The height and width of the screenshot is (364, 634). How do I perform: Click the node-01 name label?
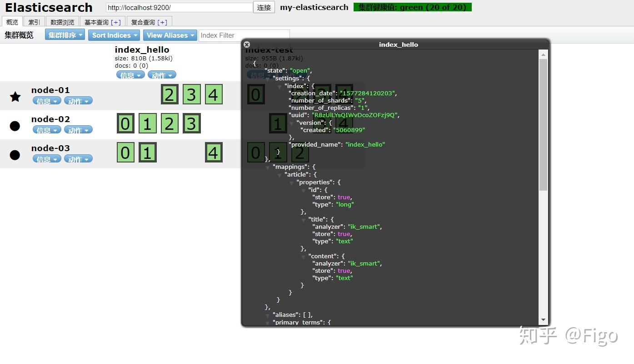tap(50, 90)
